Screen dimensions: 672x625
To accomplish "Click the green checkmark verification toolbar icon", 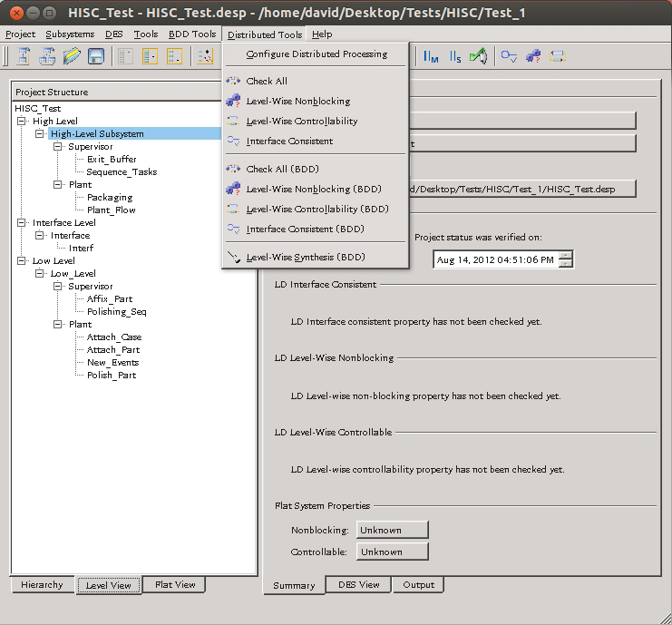I will 478,56.
